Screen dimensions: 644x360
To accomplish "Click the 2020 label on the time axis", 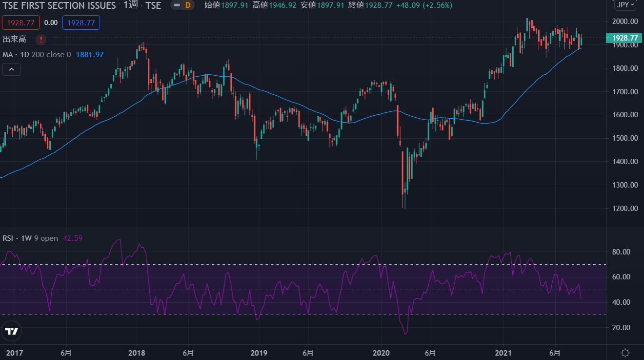I will pyautogui.click(x=381, y=353).
